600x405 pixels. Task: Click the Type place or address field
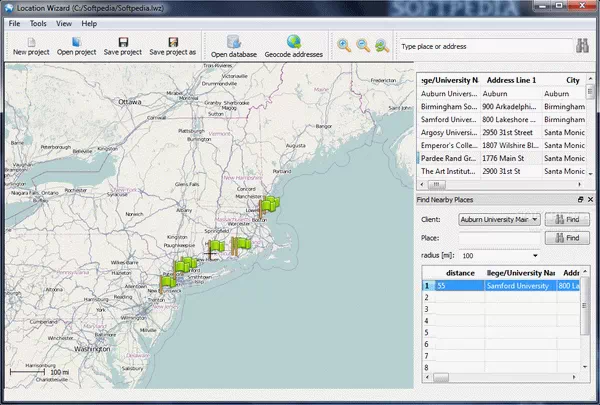coord(480,46)
